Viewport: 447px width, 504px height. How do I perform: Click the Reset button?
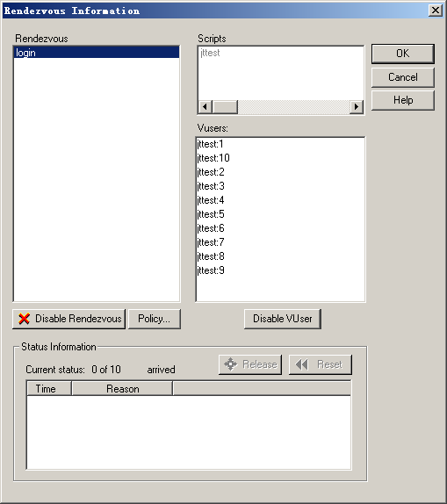tap(321, 364)
